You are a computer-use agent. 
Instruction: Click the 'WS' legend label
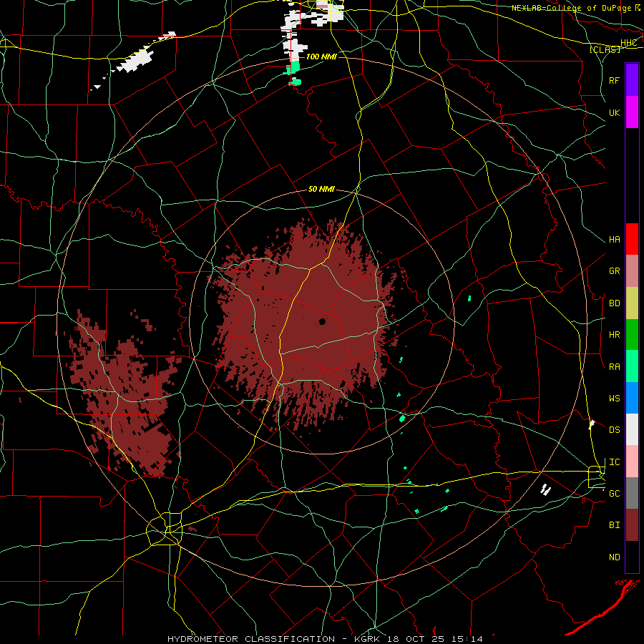pyautogui.click(x=614, y=399)
